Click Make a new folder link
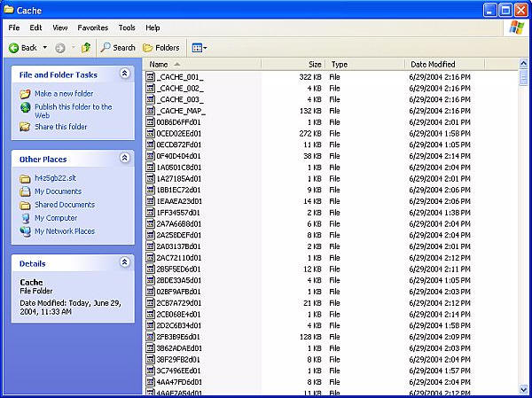This screenshot has height=398, width=532. pyautogui.click(x=63, y=93)
